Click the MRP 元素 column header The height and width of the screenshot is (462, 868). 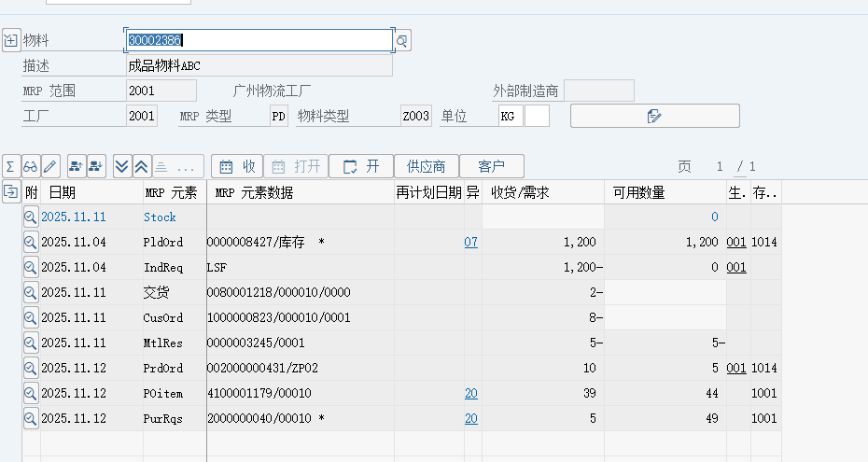[171, 192]
